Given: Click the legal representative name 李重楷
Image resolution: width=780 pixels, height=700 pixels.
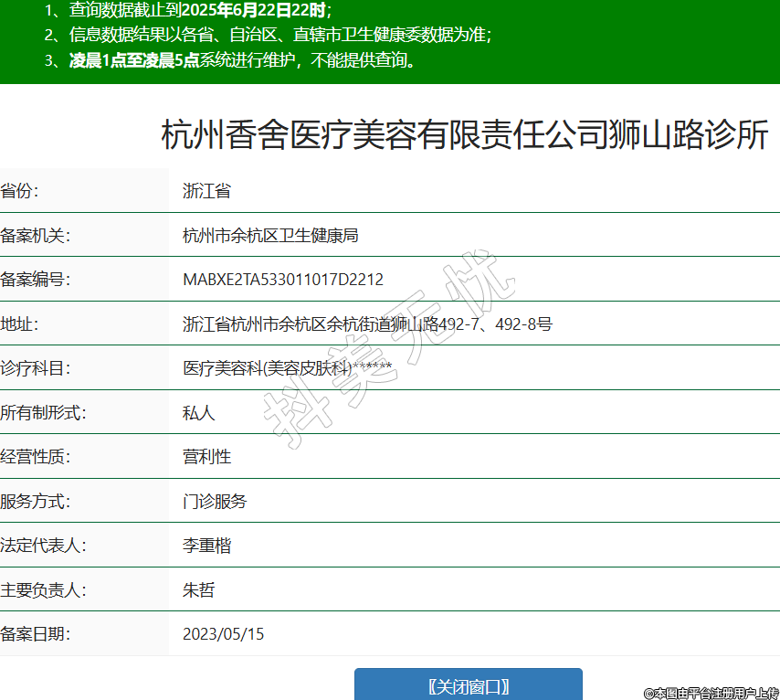Looking at the screenshot, I should (x=206, y=546).
